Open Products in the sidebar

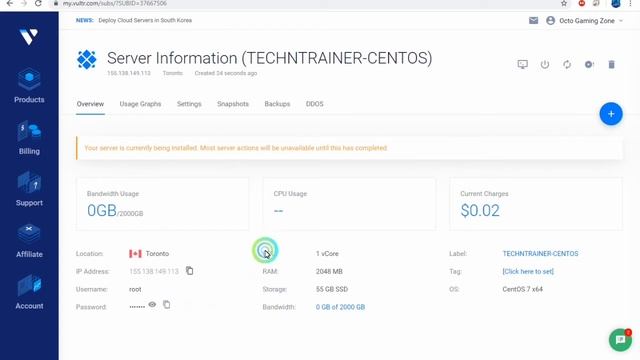click(29, 86)
